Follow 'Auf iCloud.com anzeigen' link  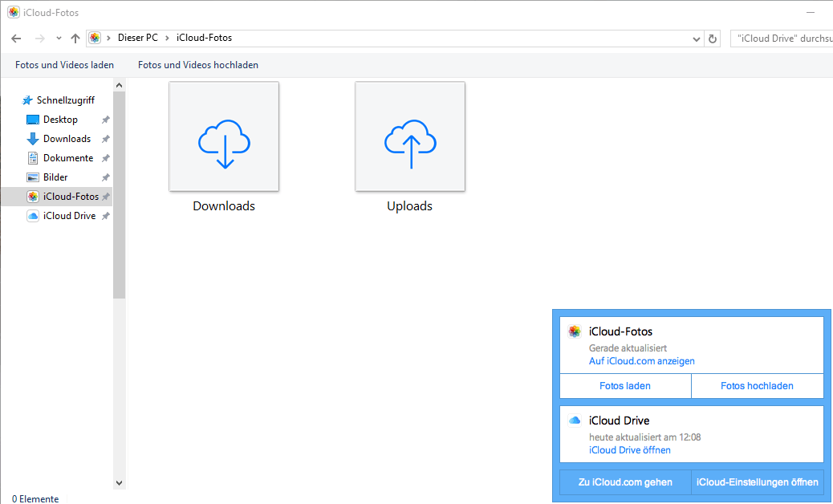[x=642, y=361]
